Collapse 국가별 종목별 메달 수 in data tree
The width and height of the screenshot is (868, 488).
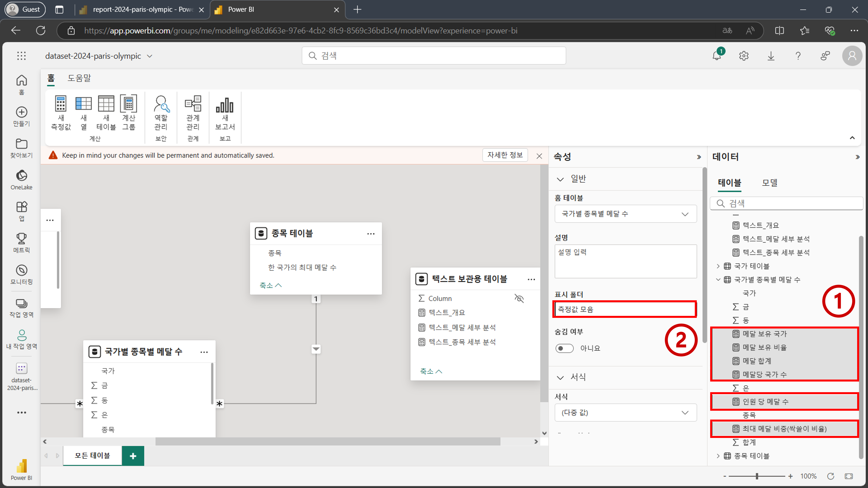(x=718, y=280)
